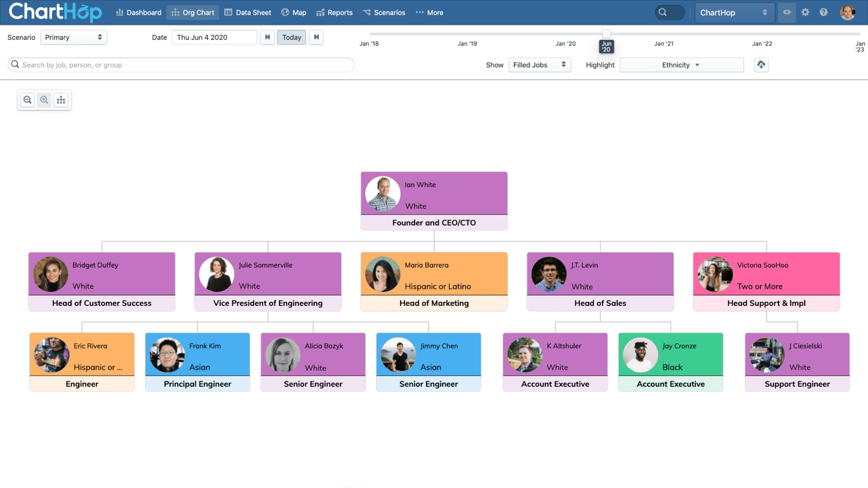
Task: Open the Highlight Ethnicity dropdown
Action: click(x=681, y=65)
